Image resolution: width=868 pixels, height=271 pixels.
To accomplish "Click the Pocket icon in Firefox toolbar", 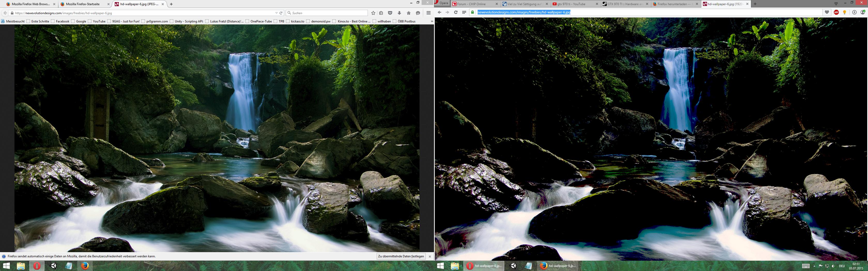I will (390, 13).
